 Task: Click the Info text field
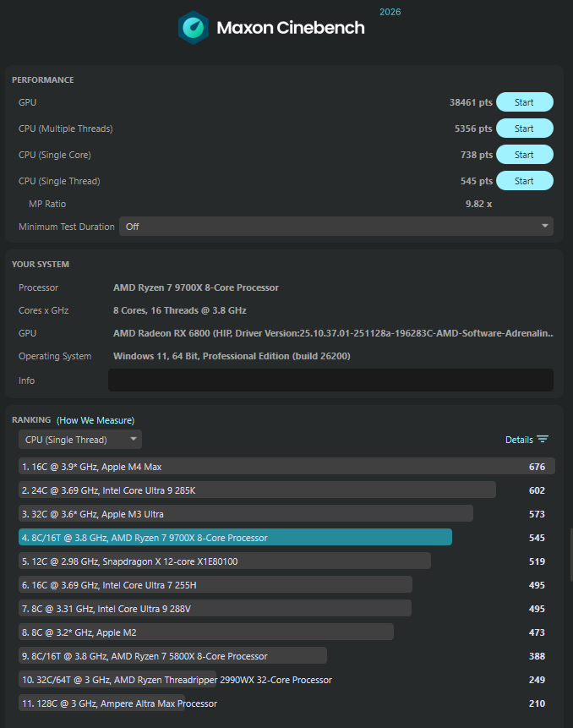click(330, 380)
